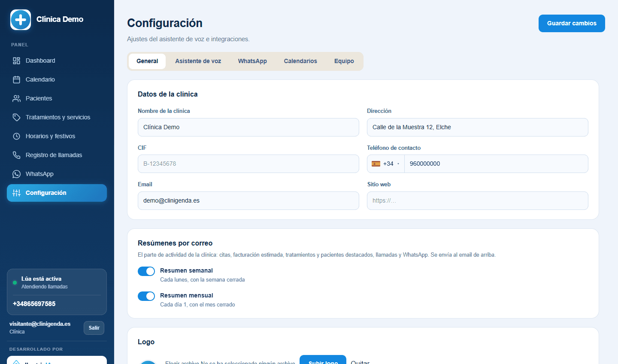This screenshot has height=364, width=618.
Task: Click the Guardar cambios button
Action: (x=572, y=23)
